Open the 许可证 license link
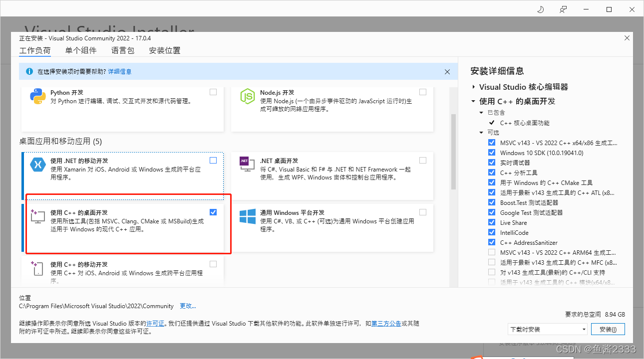This screenshot has width=644, height=359. (x=155, y=324)
